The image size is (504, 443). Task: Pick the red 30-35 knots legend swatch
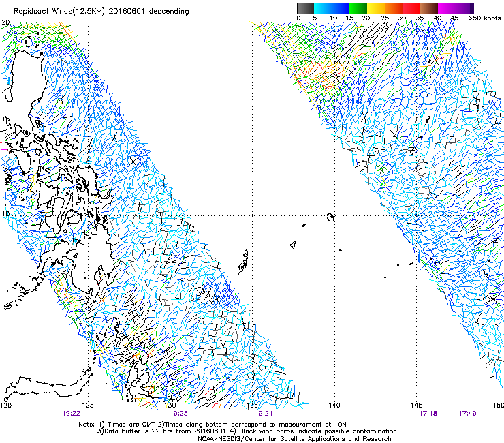pos(411,8)
